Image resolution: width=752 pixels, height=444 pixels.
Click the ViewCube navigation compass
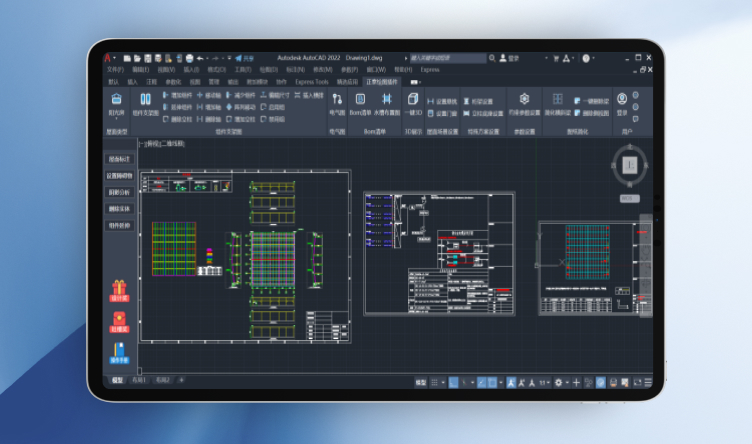tap(629, 165)
